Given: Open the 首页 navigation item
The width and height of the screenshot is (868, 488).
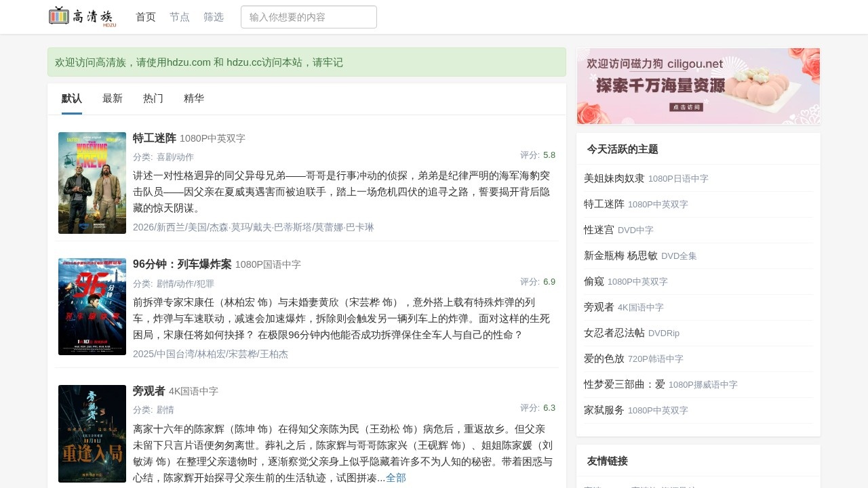Looking at the screenshot, I should pyautogui.click(x=145, y=17).
